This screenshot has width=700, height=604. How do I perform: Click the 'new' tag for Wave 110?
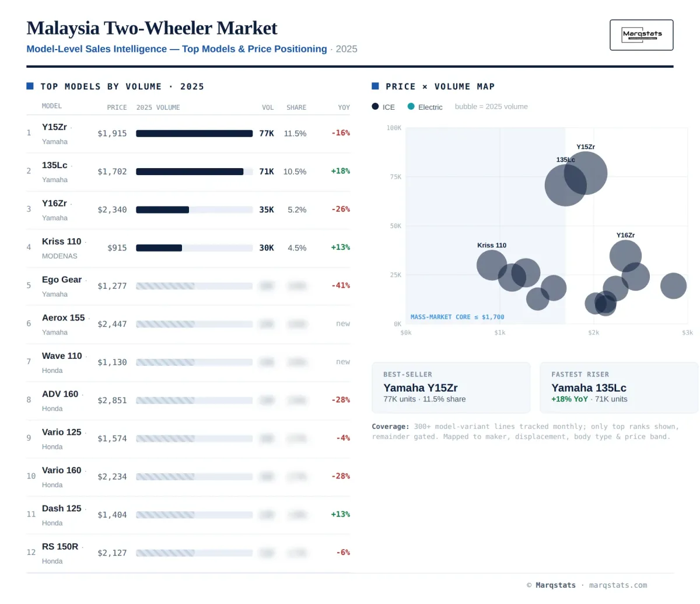(x=343, y=362)
